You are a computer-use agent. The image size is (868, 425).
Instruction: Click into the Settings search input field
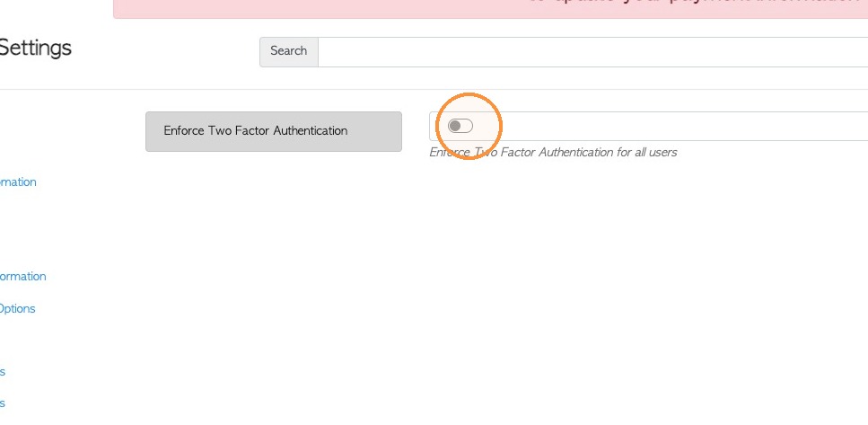tap(592, 52)
